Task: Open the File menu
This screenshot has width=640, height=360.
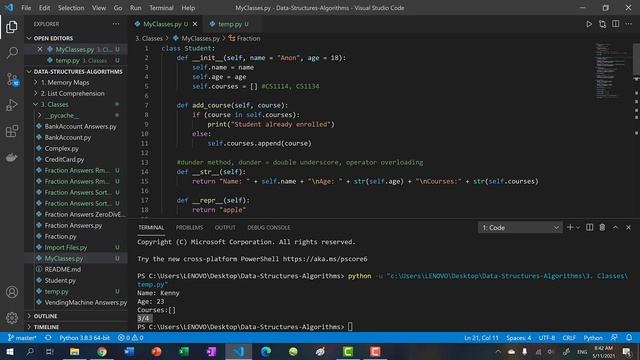Action: tap(26, 8)
